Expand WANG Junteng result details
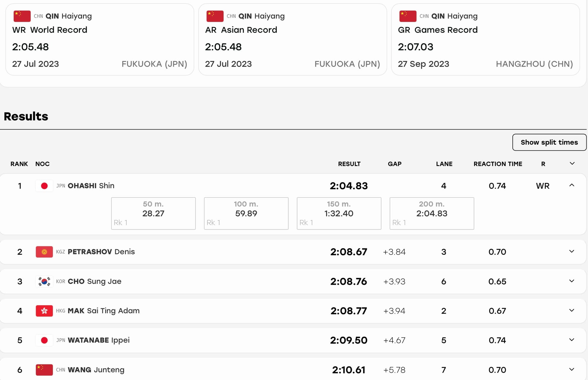Viewport: 588px width, 380px height. pos(572,370)
